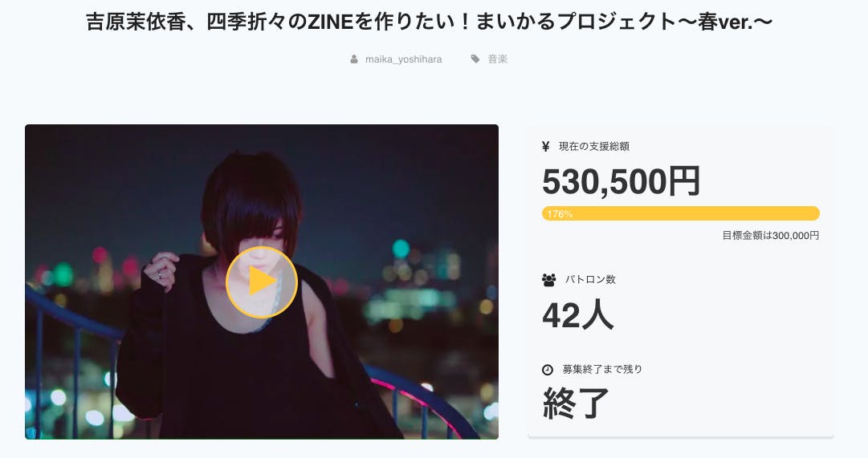Click the 募集終了まで残り label
The image size is (868, 458).
(x=601, y=370)
